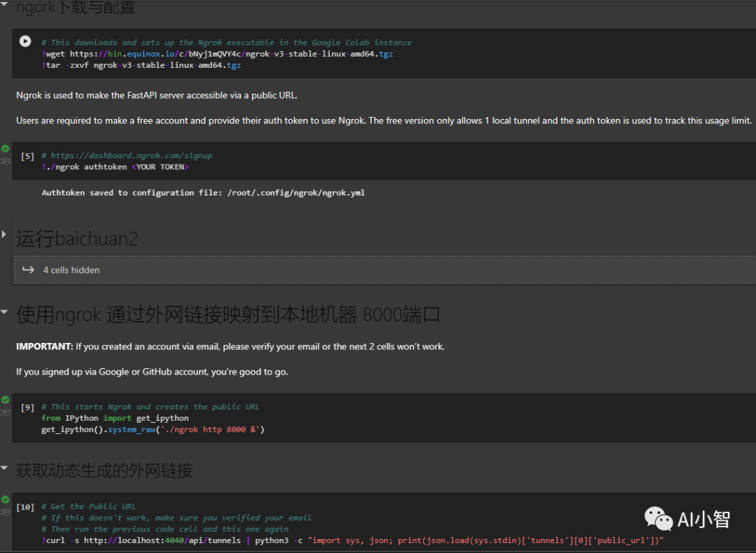Click green checkmark beside cell [9]

click(5, 400)
